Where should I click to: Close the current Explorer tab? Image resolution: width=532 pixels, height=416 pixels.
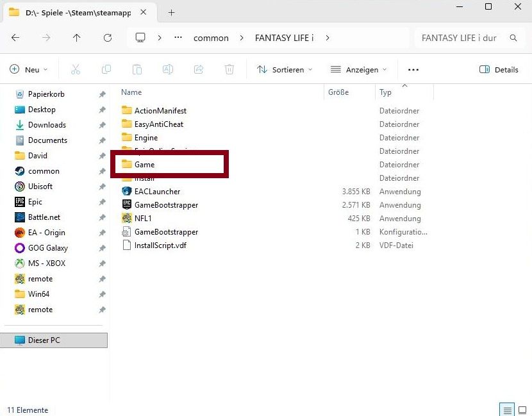point(144,13)
